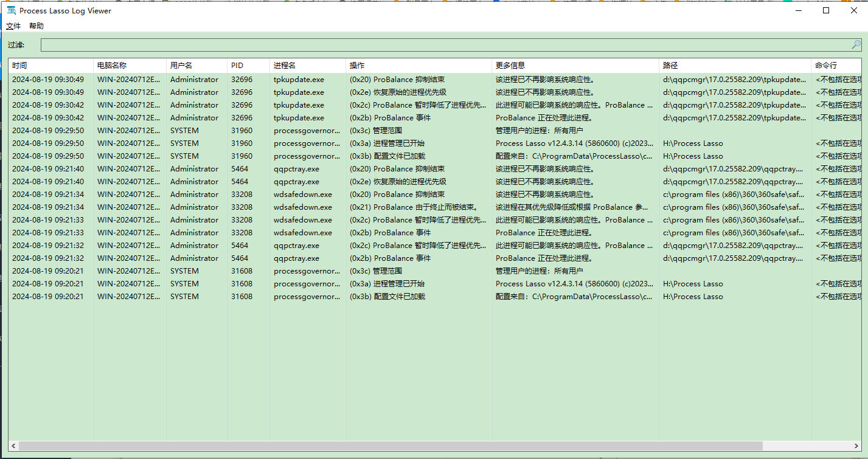
Task: Sort the list by 路径 column header
Action: click(x=670, y=65)
